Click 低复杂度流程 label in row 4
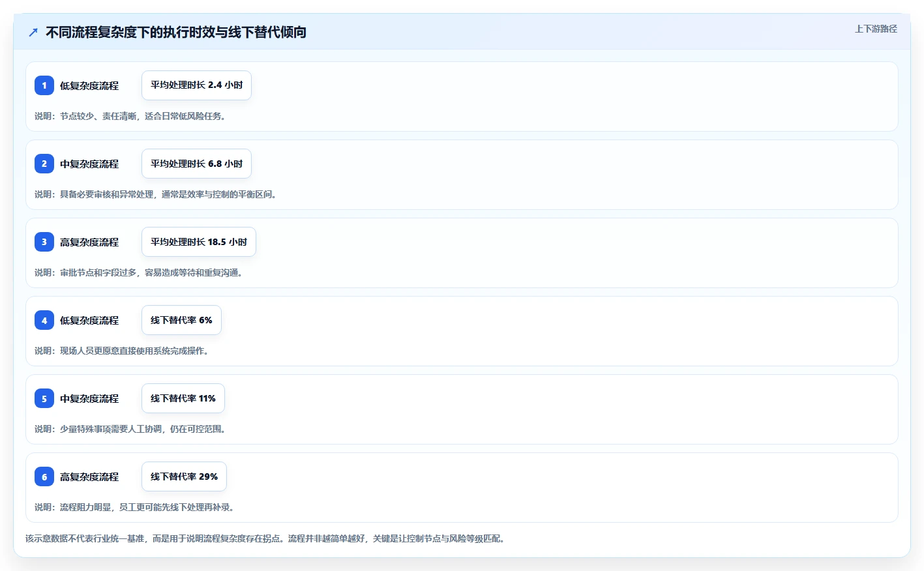The image size is (924, 571). pos(89,320)
